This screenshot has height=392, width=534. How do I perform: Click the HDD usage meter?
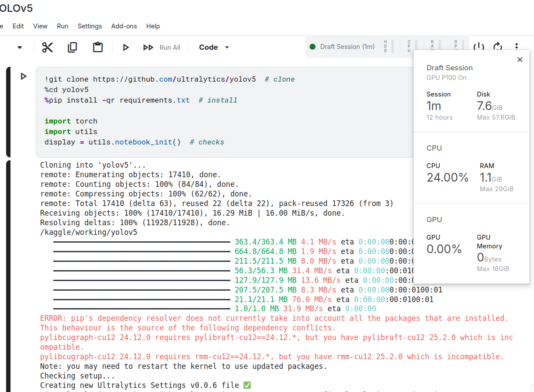[388, 46]
